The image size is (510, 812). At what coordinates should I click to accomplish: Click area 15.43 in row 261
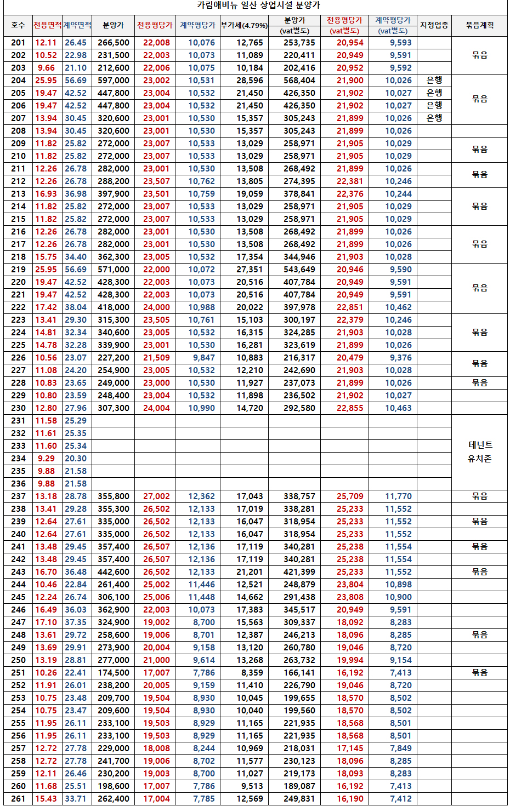[46, 799]
